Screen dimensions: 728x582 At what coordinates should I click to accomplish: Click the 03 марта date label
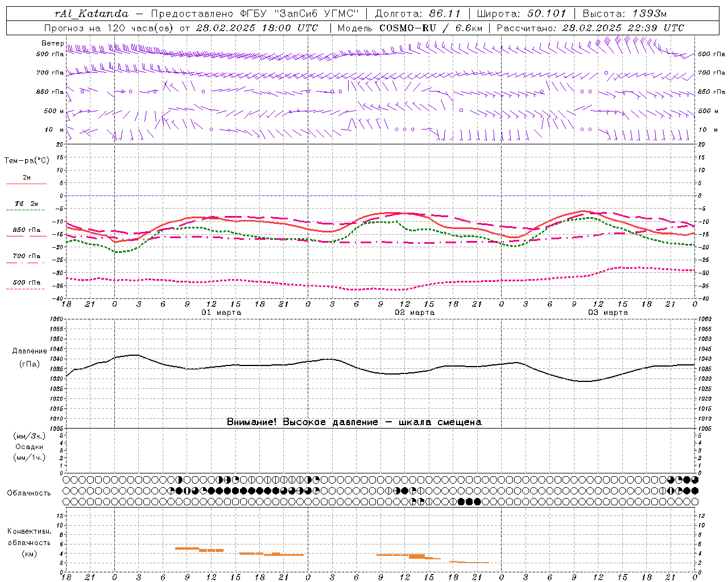click(x=608, y=313)
